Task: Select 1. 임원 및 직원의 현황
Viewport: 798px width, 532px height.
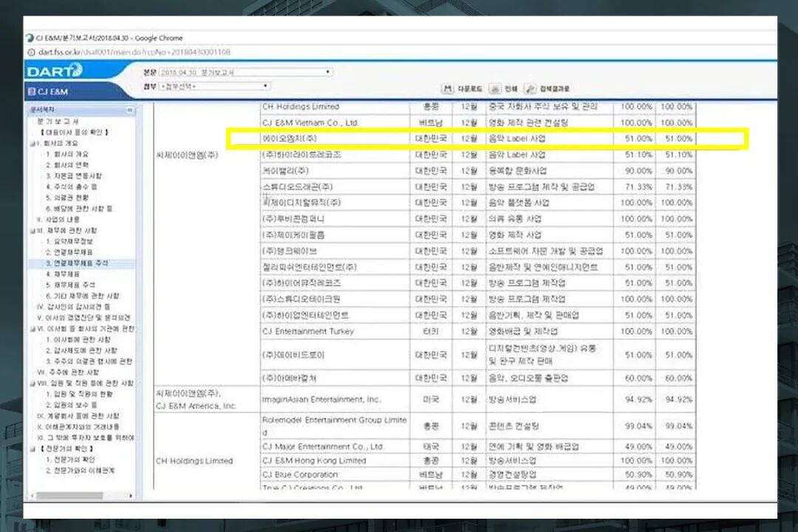Action: coord(79,395)
